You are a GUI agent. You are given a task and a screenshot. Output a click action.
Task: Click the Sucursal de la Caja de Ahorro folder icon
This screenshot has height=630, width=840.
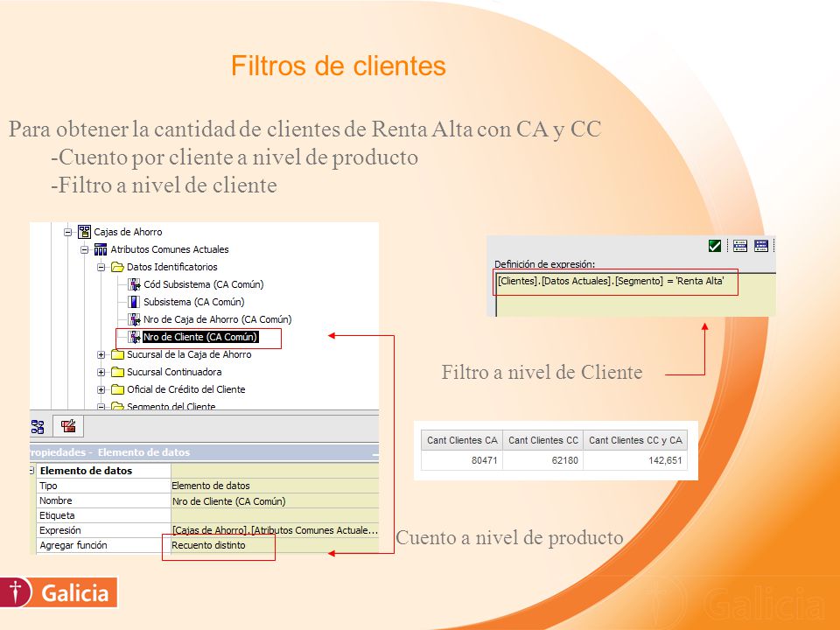tap(117, 354)
